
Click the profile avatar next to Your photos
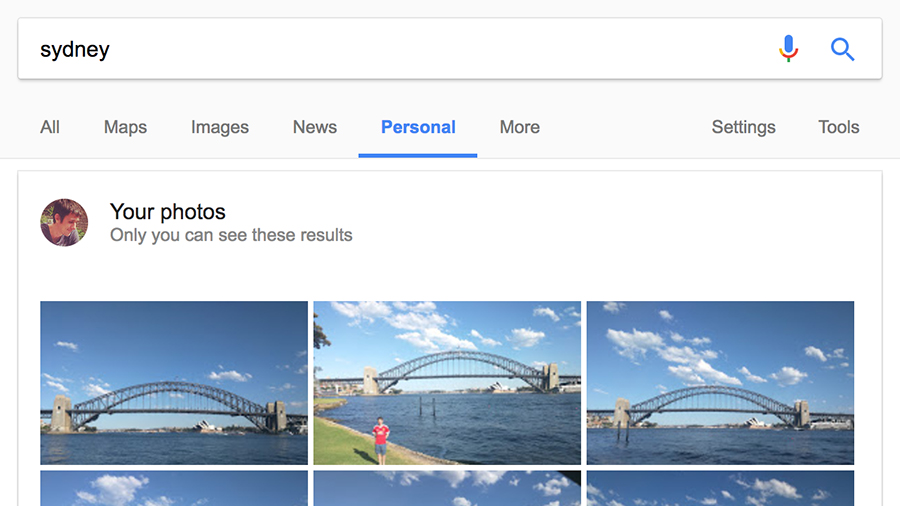tap(64, 223)
